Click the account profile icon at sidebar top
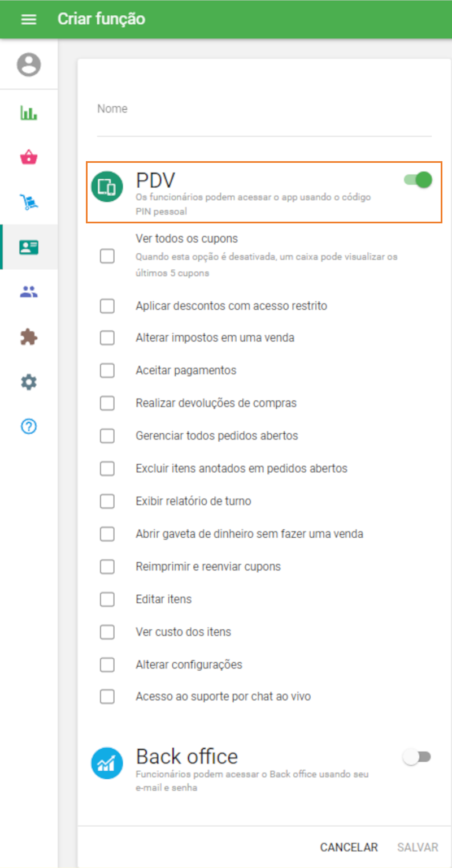 [29, 64]
